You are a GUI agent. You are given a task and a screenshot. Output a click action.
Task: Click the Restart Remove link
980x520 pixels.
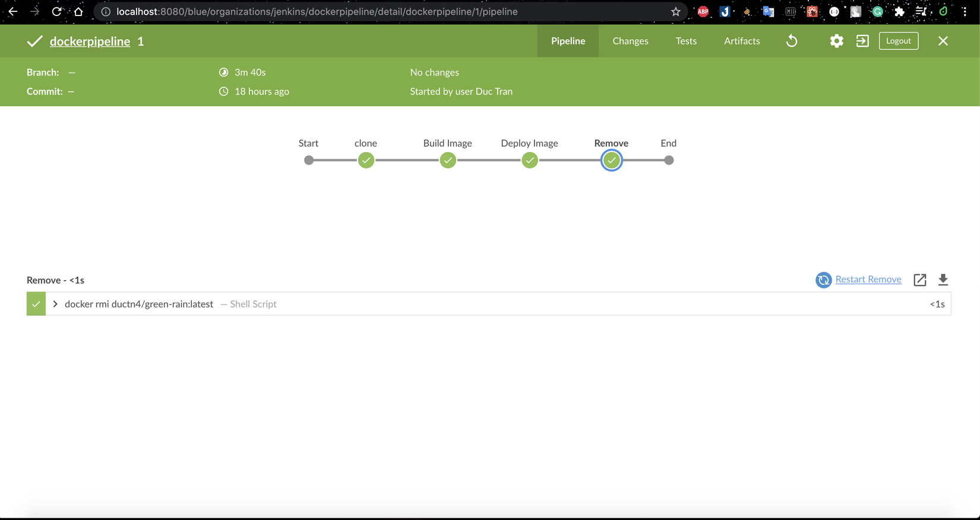click(x=868, y=280)
